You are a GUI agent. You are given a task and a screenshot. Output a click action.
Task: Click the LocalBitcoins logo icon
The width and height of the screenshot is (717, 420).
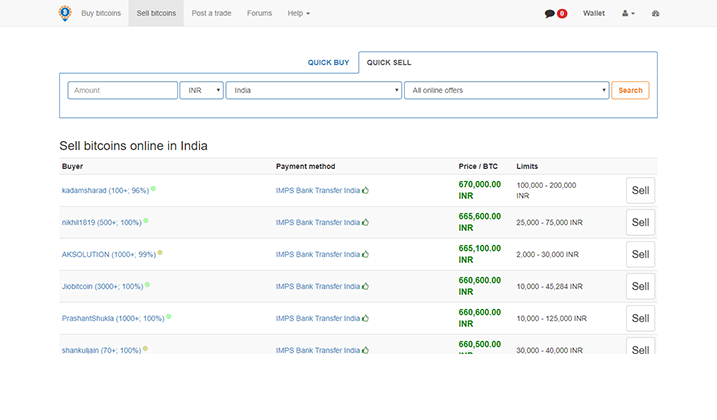(65, 13)
